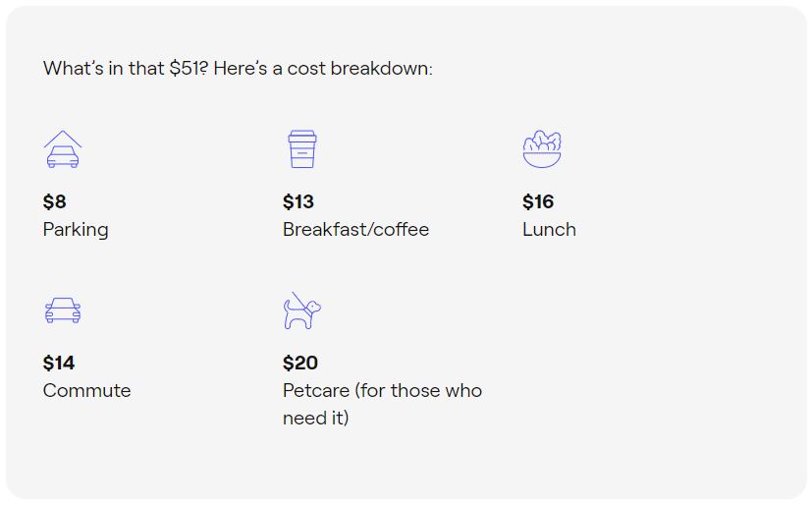The width and height of the screenshot is (812, 506).
Task: Click the cost breakdown heading
Action: point(238,69)
